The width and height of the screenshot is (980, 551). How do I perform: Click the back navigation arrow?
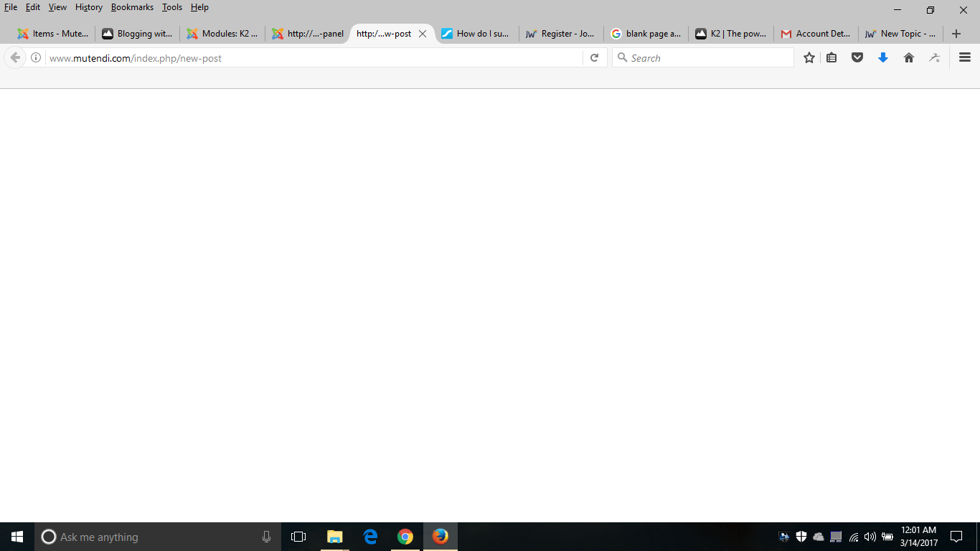coord(15,58)
